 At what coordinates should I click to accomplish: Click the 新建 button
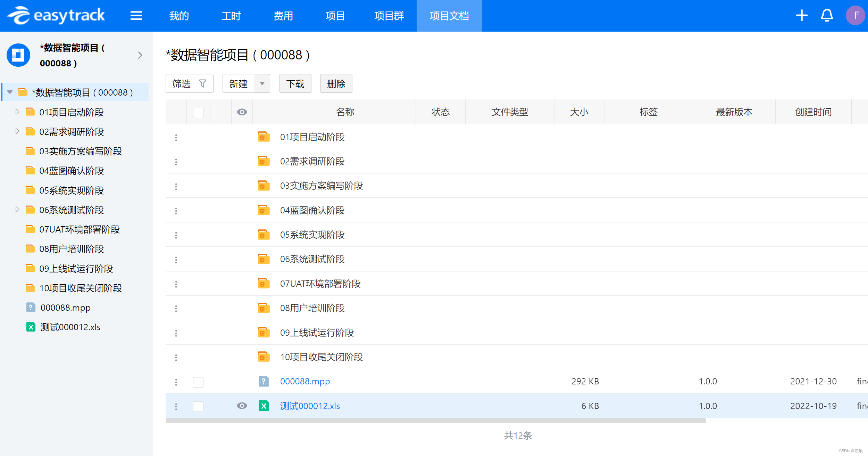239,83
